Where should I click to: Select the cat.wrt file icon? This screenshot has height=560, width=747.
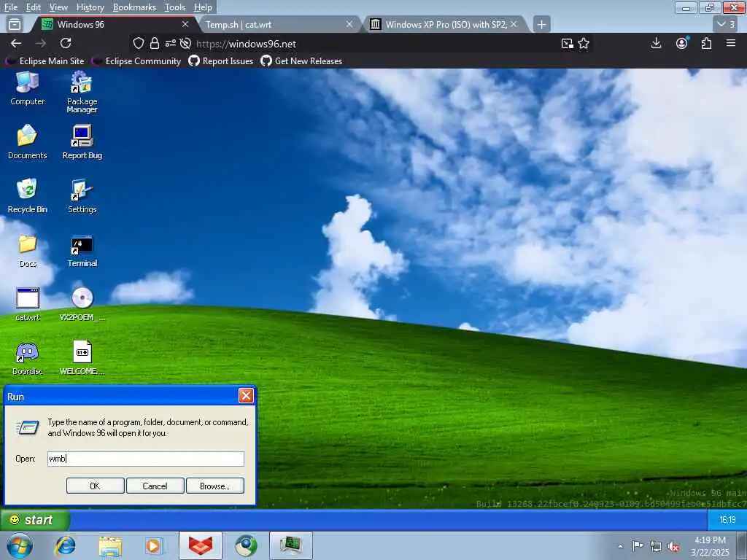coord(28,304)
